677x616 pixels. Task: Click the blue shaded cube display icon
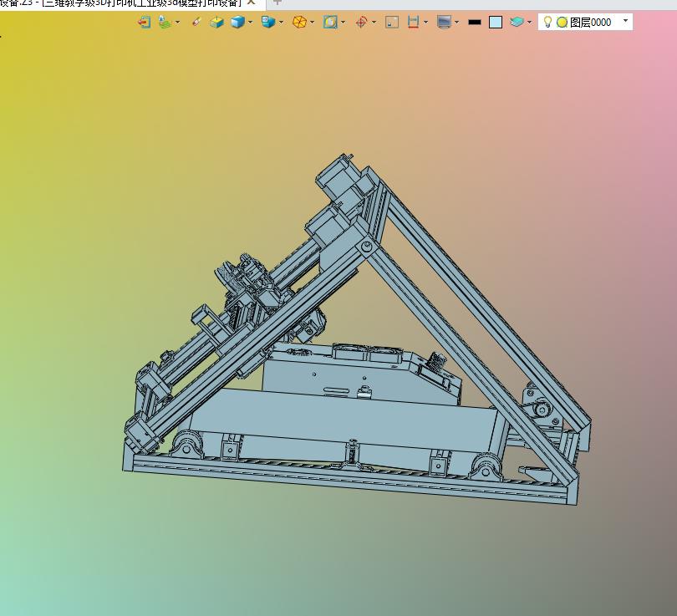(x=237, y=23)
